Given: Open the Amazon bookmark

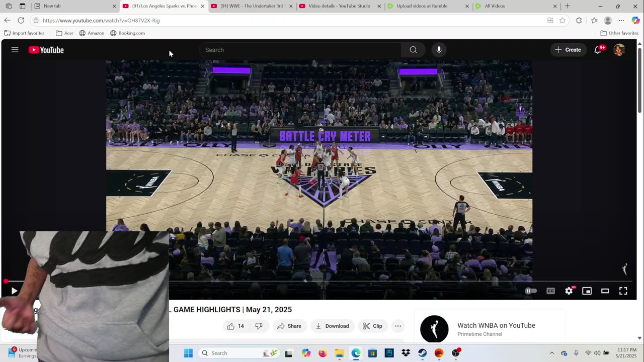Looking at the screenshot, I should (92, 33).
